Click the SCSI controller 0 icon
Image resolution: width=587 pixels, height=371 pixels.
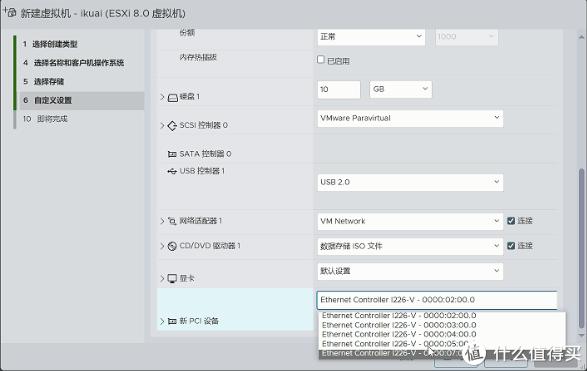(x=172, y=126)
